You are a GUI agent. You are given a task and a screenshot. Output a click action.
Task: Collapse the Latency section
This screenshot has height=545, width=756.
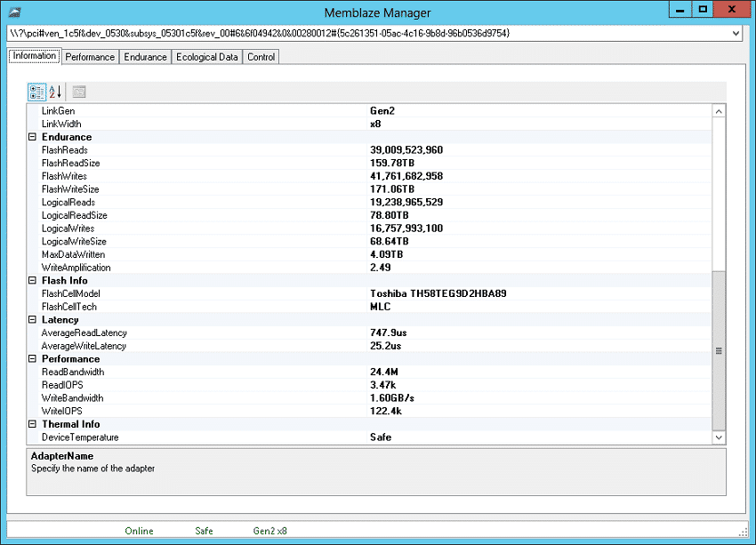(32, 319)
